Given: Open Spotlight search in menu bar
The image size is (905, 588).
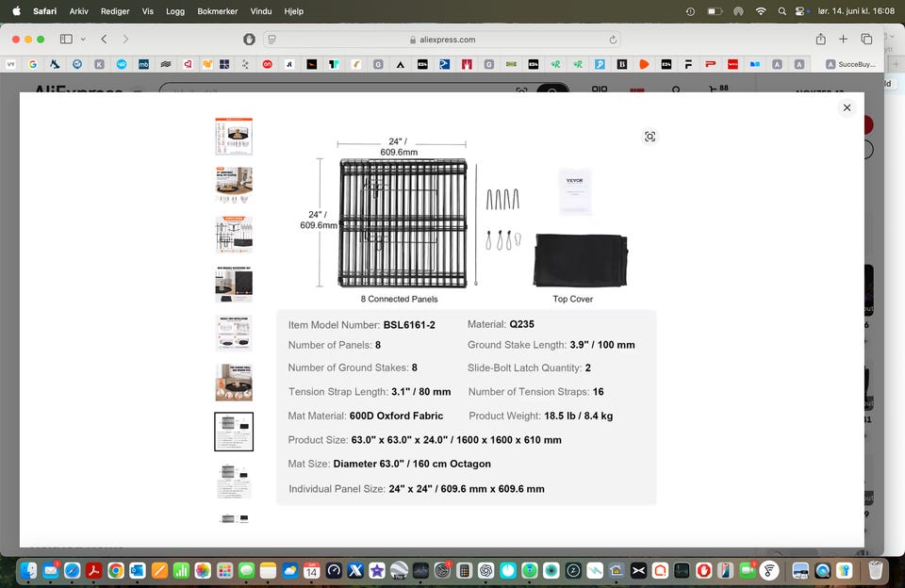Looking at the screenshot, I should 782,11.
